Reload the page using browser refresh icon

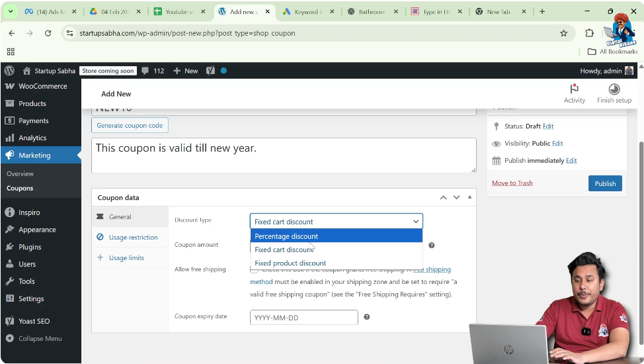click(48, 33)
